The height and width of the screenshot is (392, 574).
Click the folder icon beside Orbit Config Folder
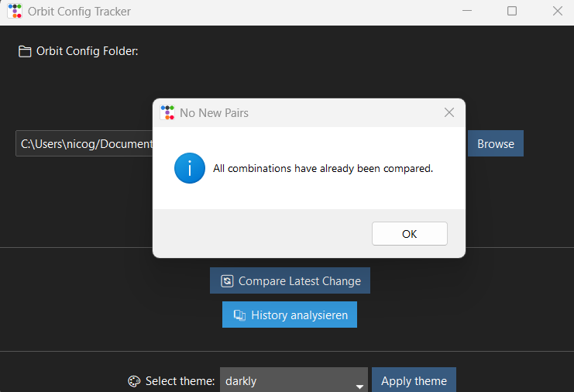click(25, 51)
